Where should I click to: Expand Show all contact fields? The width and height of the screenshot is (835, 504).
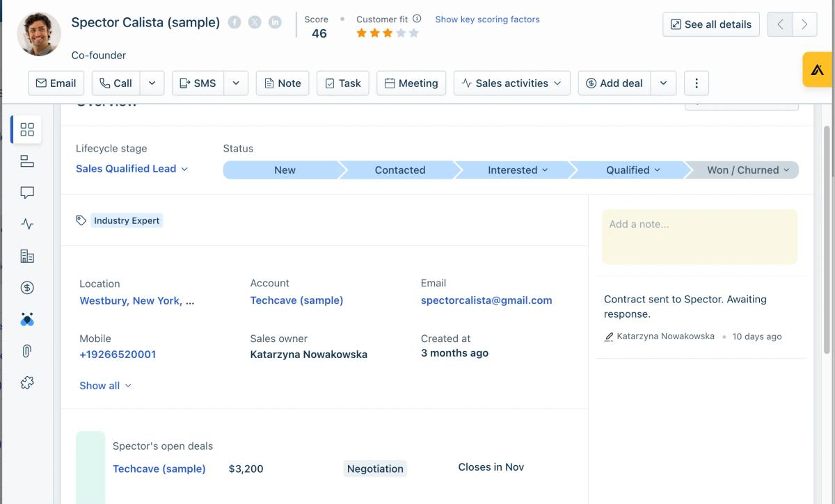(105, 386)
